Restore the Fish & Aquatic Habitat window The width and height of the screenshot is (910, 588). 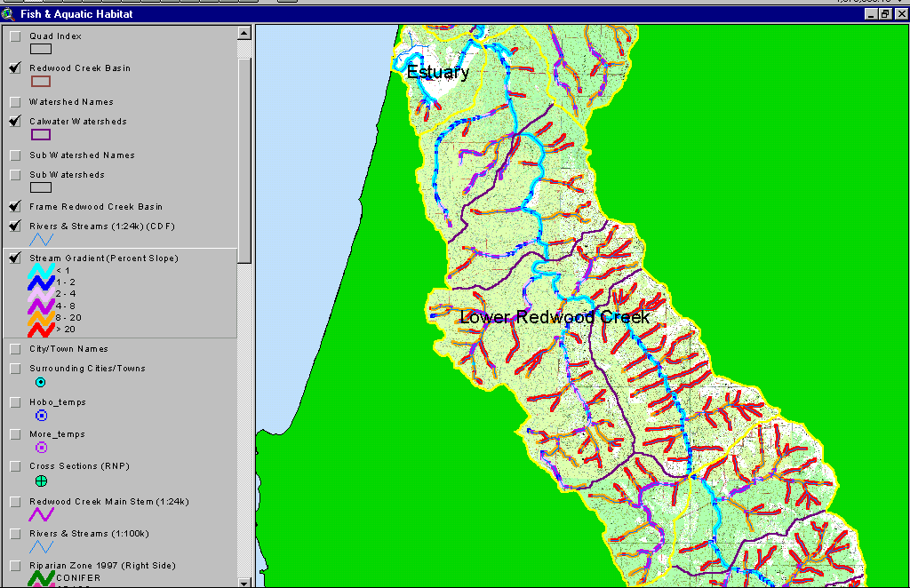[x=885, y=14]
